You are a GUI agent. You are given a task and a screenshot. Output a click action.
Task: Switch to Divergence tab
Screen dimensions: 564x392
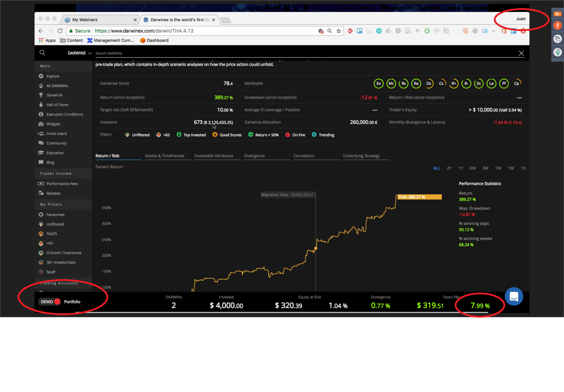267,156
